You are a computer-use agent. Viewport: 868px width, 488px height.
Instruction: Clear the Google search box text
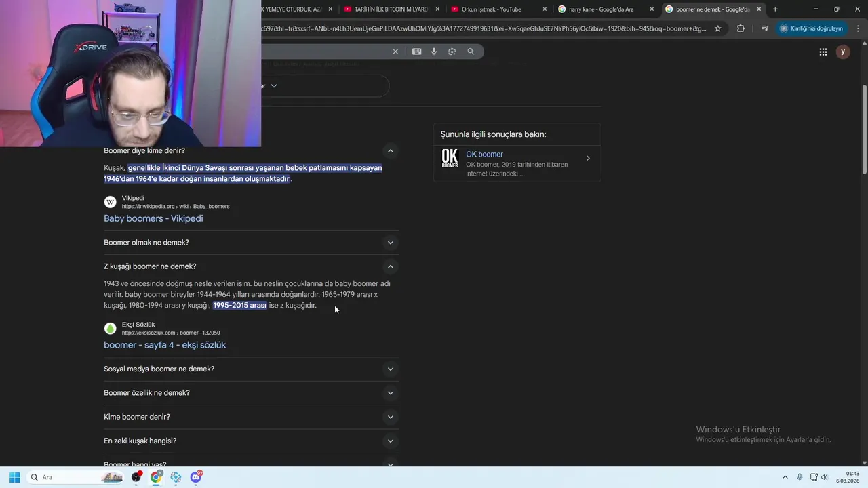pos(395,52)
